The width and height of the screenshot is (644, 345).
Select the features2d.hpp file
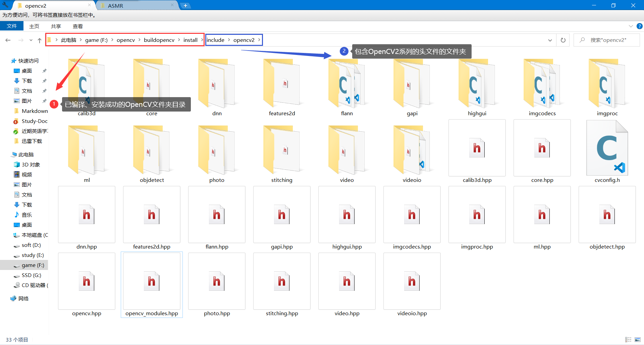click(152, 218)
